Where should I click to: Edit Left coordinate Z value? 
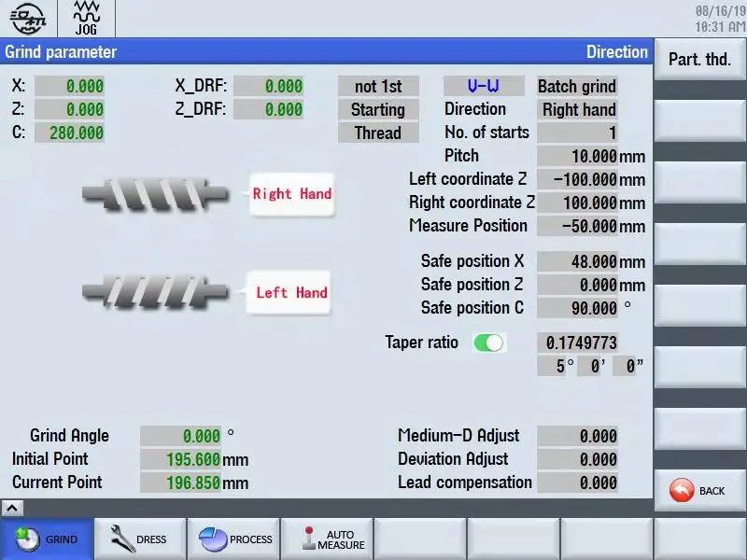tap(577, 179)
